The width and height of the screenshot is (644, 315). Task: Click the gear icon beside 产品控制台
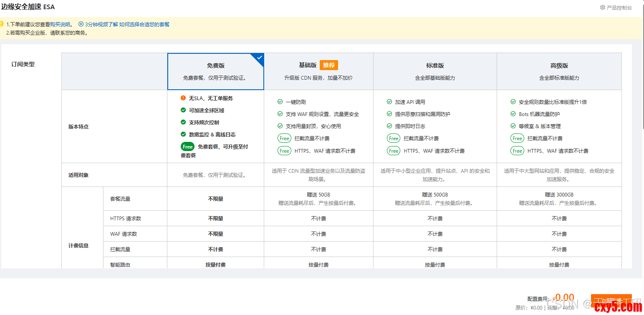pos(602,8)
